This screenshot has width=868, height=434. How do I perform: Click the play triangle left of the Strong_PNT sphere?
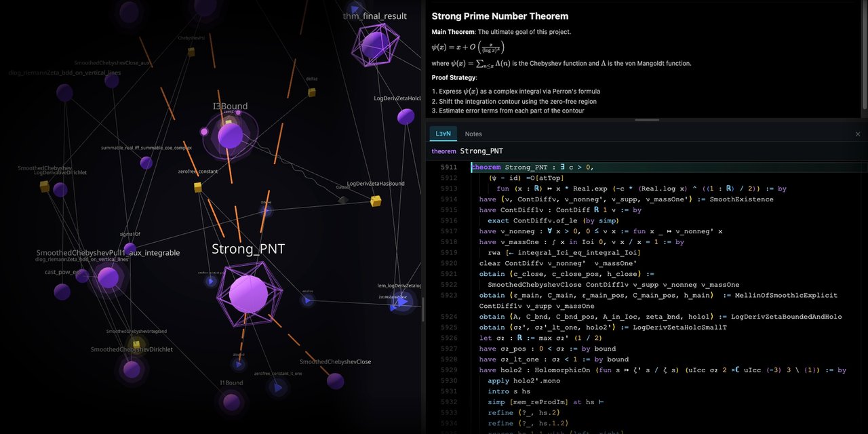pyautogui.click(x=210, y=282)
